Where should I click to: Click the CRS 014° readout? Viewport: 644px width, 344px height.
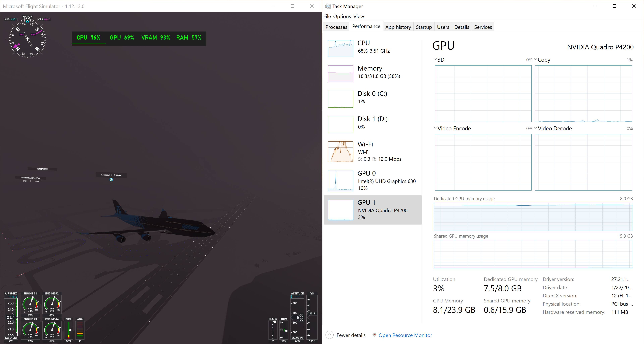(x=44, y=19)
